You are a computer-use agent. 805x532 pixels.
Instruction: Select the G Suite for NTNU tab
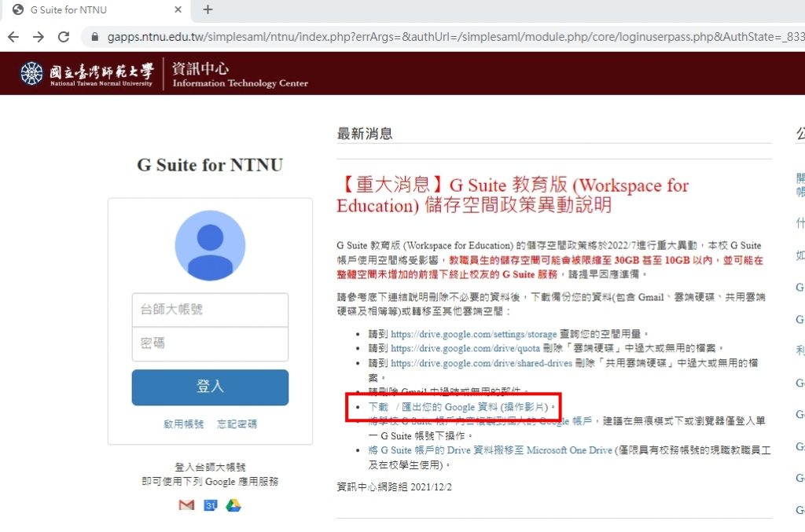point(96,9)
